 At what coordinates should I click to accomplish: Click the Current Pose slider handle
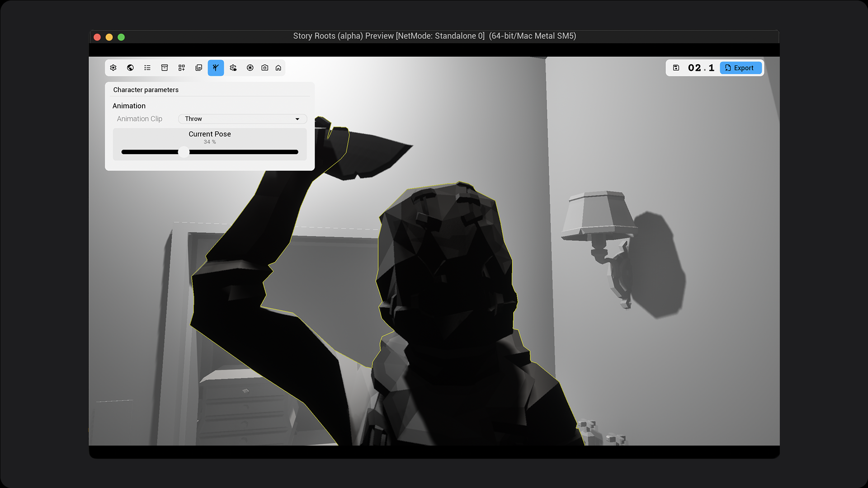pos(184,152)
